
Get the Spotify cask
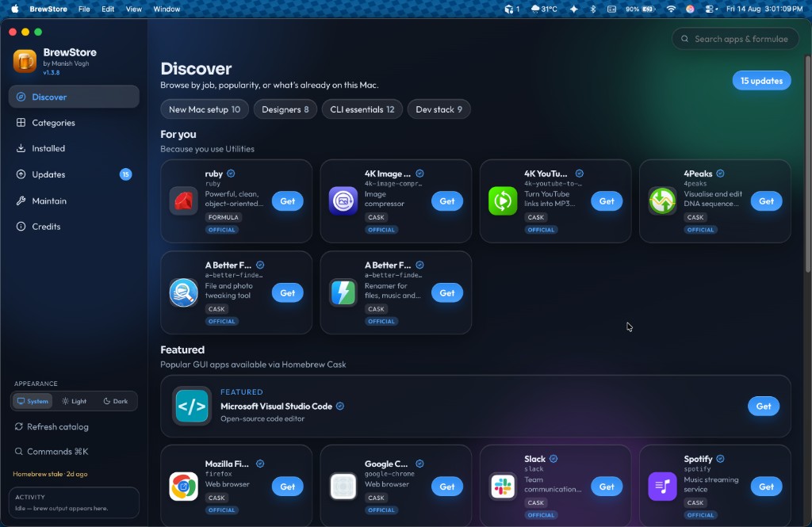click(767, 486)
